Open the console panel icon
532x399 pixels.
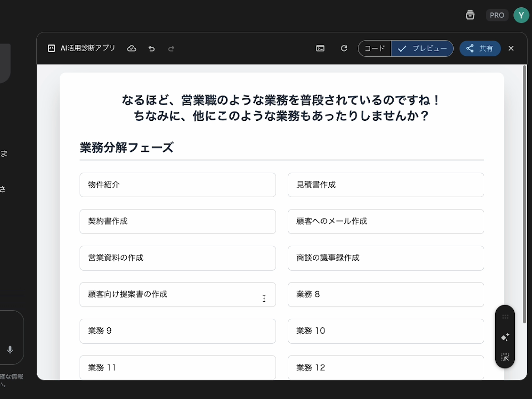point(320,49)
